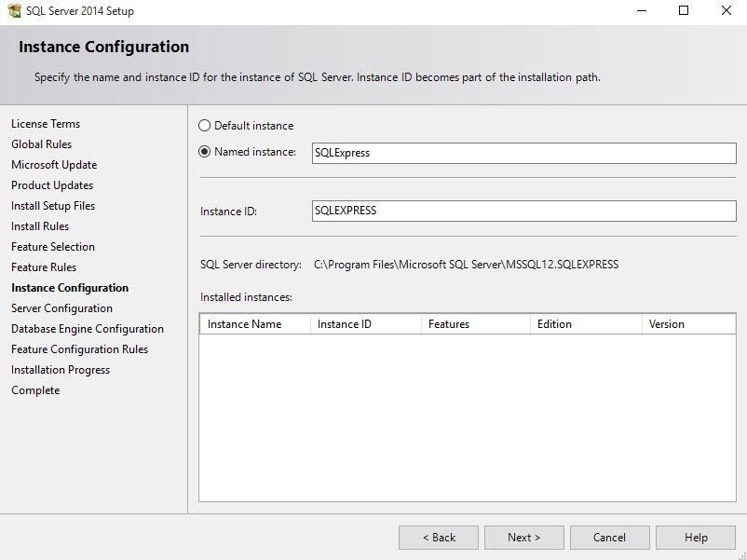
Task: Select Feature Rules step in sidebar
Action: 44,266
